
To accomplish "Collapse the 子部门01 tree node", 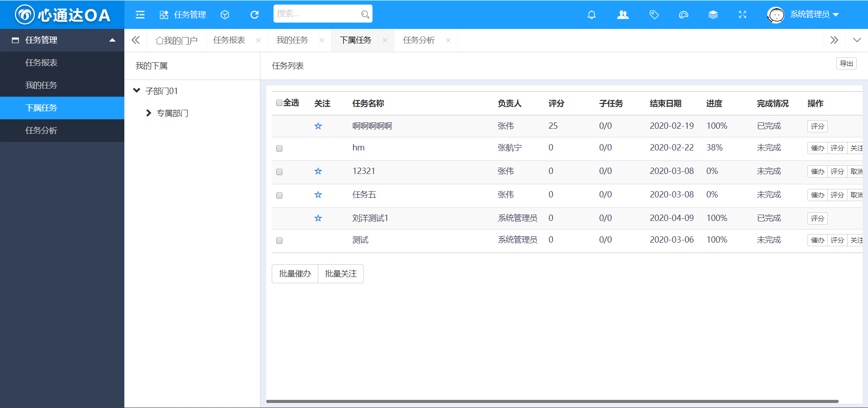I will 137,90.
